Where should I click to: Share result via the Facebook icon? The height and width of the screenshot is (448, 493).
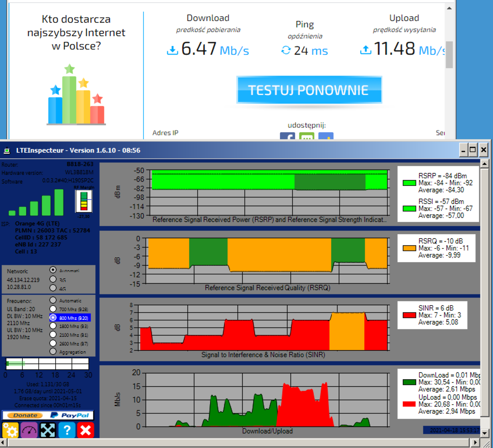pos(287,136)
